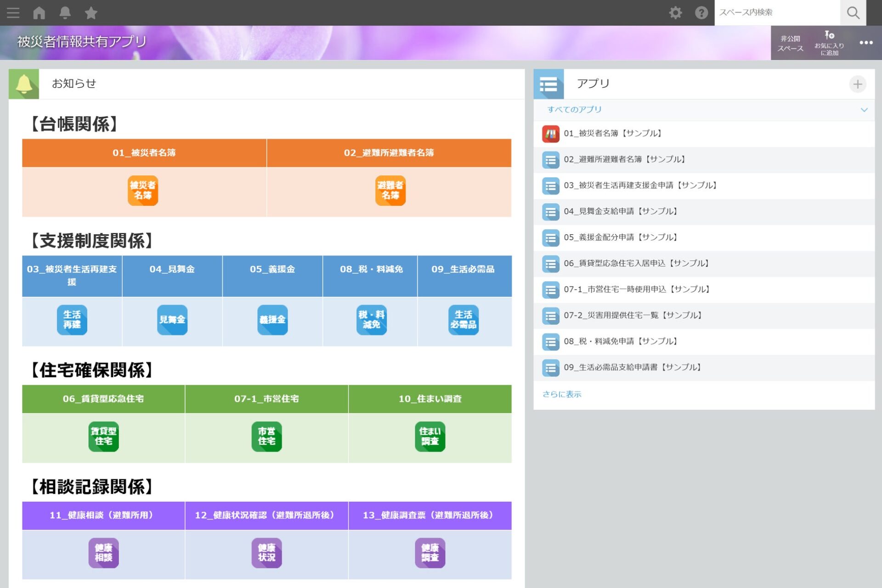Click the search magnifier button
The height and width of the screenshot is (588, 882).
point(853,13)
